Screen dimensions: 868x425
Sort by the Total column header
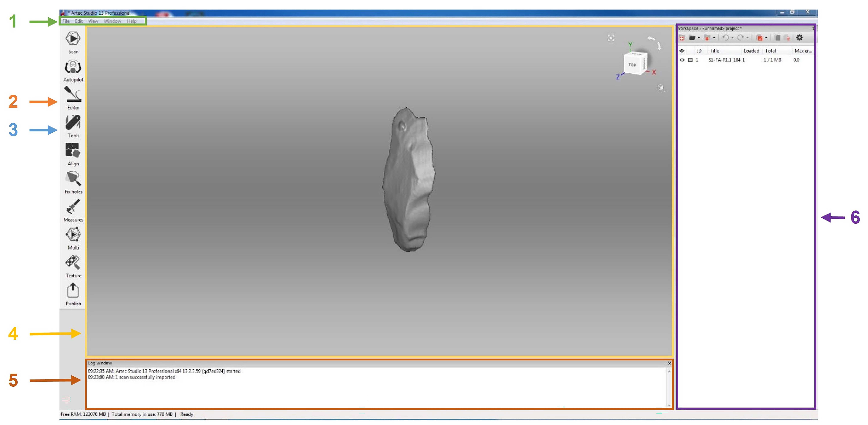(771, 51)
